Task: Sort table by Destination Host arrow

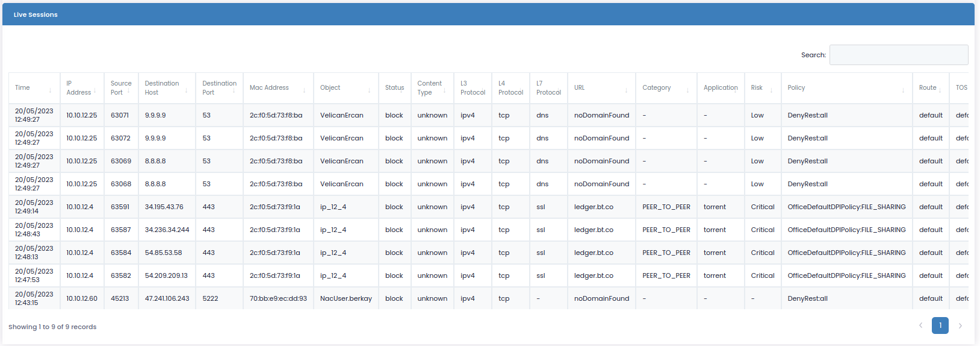Action: pyautogui.click(x=186, y=90)
